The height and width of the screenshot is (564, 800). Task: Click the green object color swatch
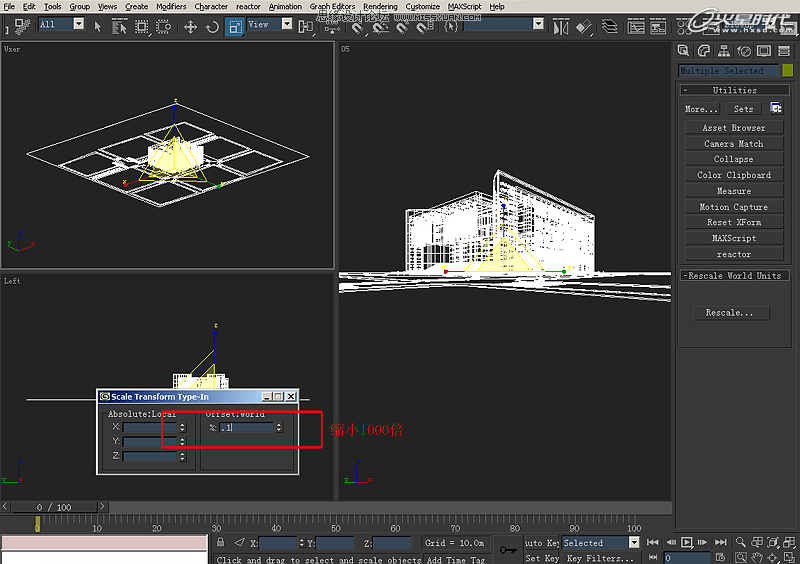[x=787, y=71]
